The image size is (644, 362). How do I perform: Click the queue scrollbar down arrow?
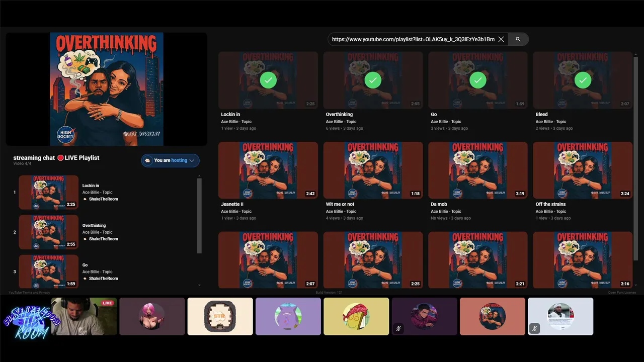click(x=200, y=285)
